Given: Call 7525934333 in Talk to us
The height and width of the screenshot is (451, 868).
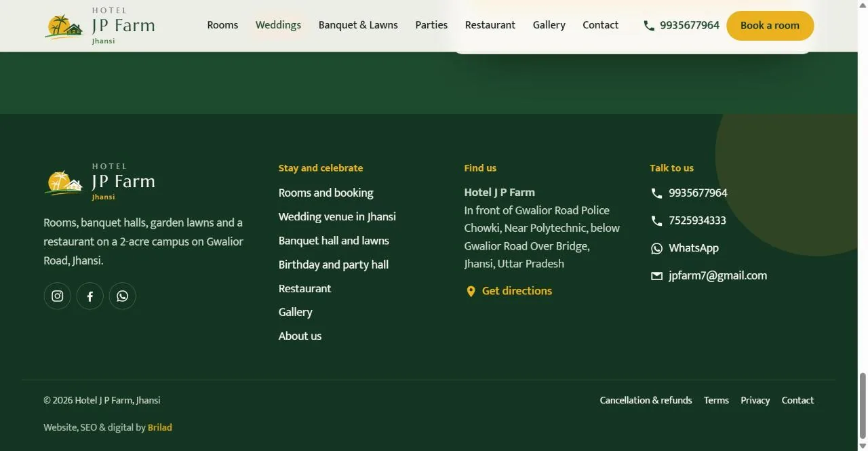Looking at the screenshot, I should click(x=697, y=221).
